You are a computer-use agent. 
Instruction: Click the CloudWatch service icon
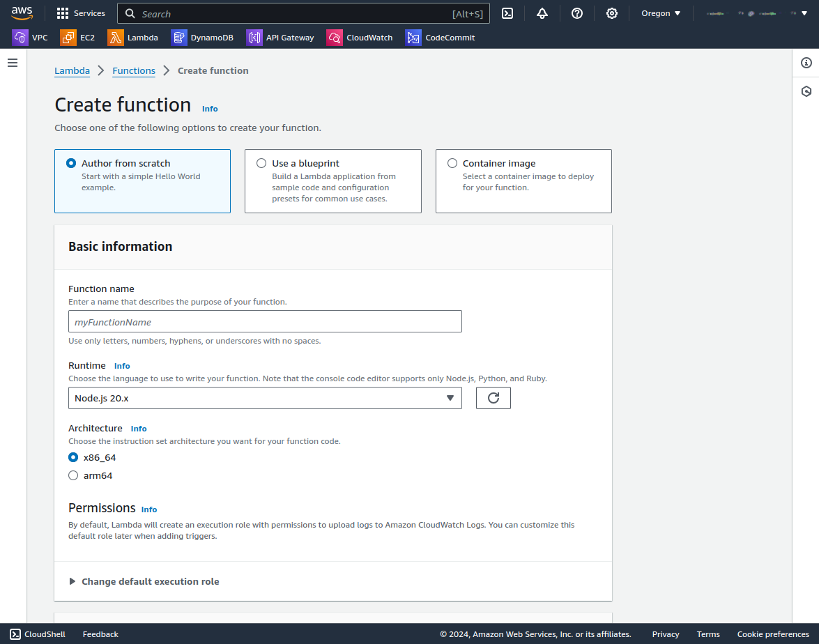point(335,38)
